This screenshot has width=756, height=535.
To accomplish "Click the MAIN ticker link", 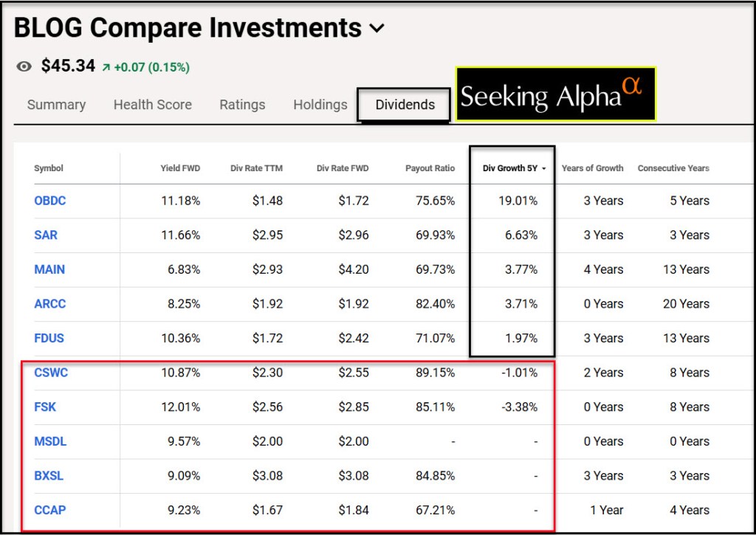I will click(x=49, y=269).
